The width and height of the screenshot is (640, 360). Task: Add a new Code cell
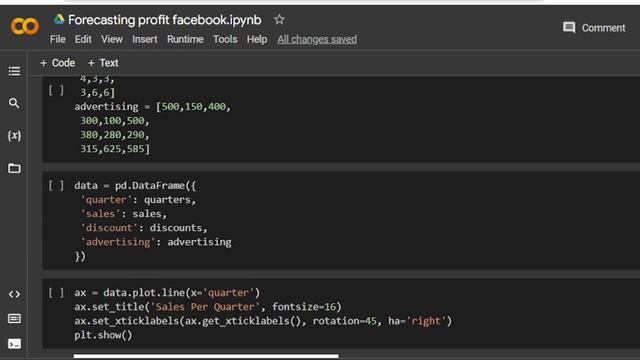[58, 63]
